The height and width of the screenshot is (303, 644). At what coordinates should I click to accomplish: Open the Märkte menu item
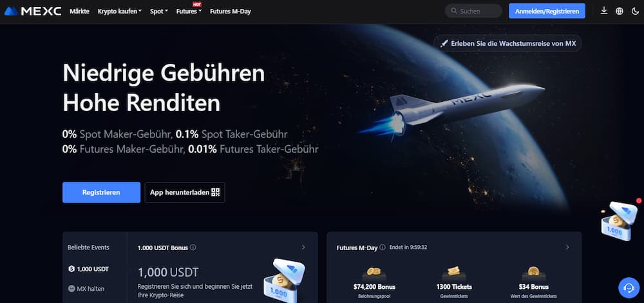(x=80, y=12)
